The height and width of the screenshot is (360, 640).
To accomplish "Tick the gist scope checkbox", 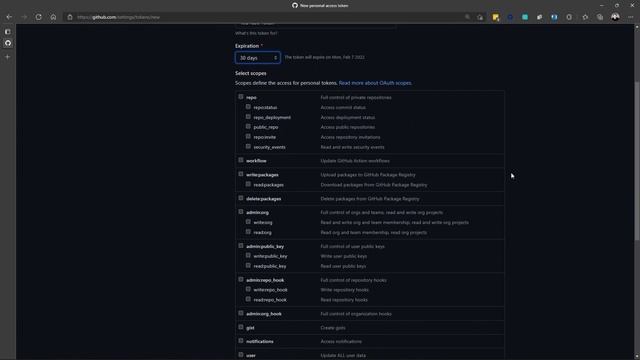I will [x=241, y=327].
